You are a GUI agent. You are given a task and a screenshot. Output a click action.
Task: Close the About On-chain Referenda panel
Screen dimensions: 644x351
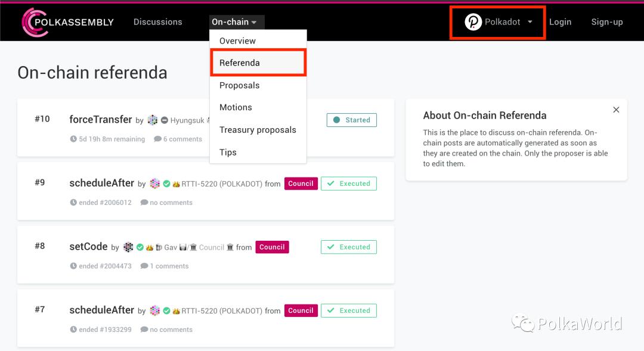tap(616, 110)
